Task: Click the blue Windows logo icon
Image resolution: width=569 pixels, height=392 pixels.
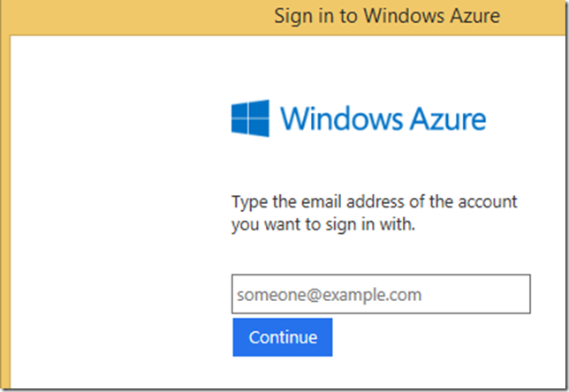Action: coord(251,119)
